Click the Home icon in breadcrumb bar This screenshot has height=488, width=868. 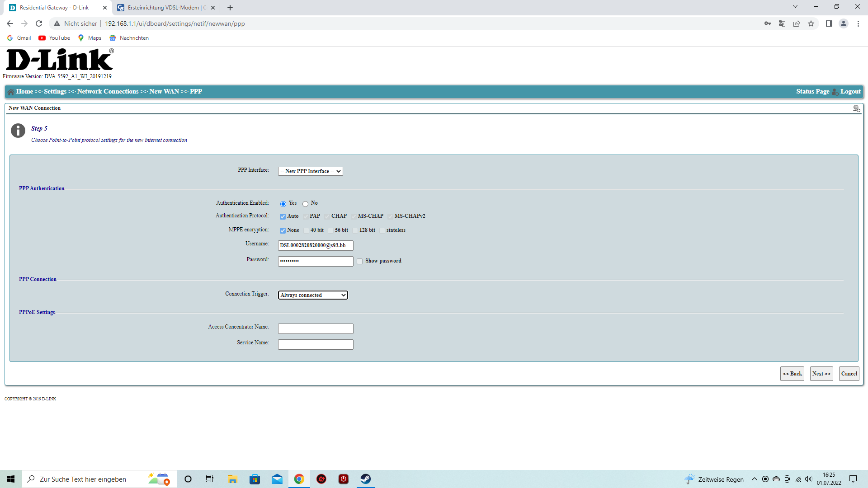[x=11, y=92]
